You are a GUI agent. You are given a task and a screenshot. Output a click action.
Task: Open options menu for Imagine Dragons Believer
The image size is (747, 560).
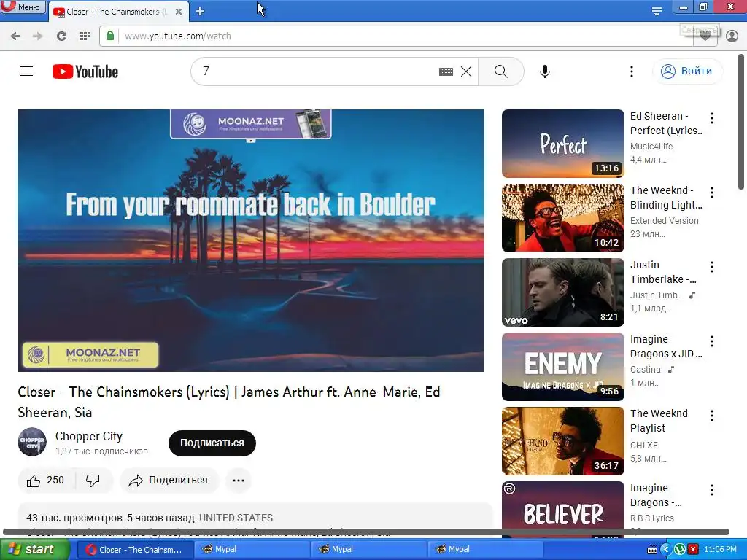[x=712, y=489]
